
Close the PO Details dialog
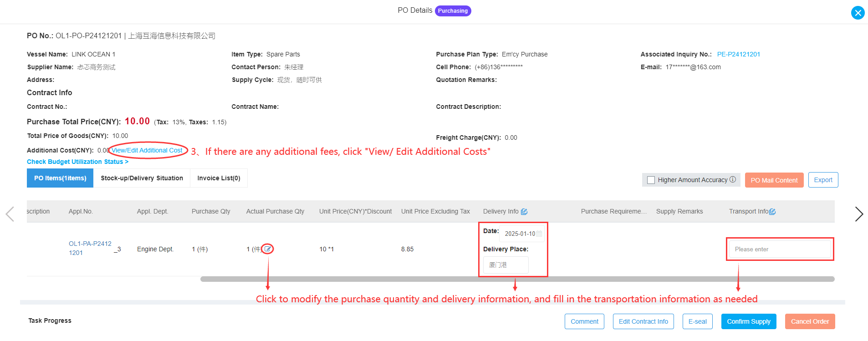click(858, 13)
